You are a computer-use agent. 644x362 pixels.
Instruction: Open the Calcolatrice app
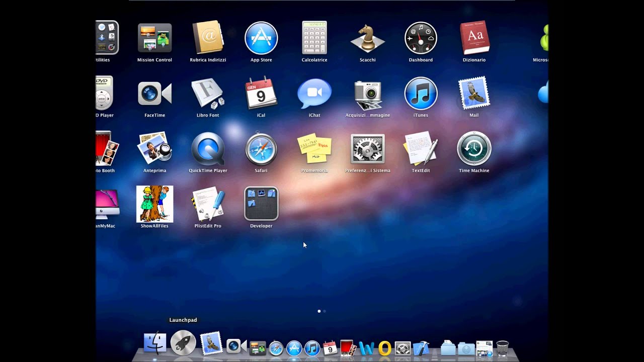314,38
